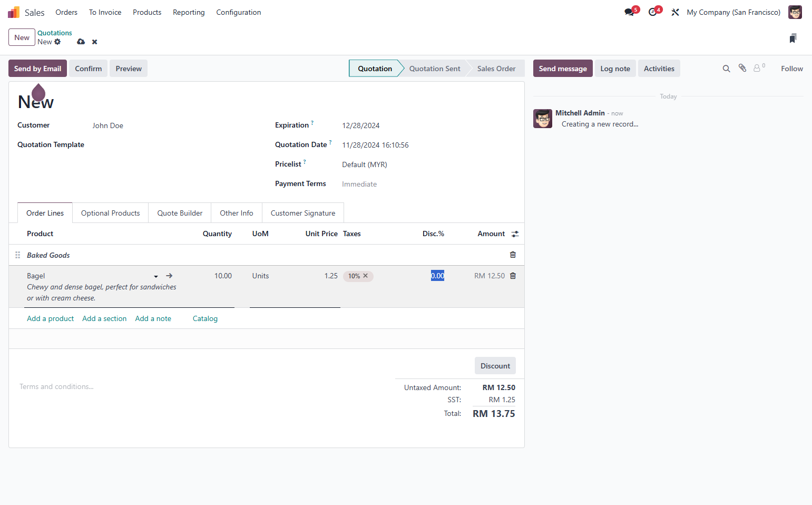
Task: Open the company switcher My Company
Action: pyautogui.click(x=733, y=12)
